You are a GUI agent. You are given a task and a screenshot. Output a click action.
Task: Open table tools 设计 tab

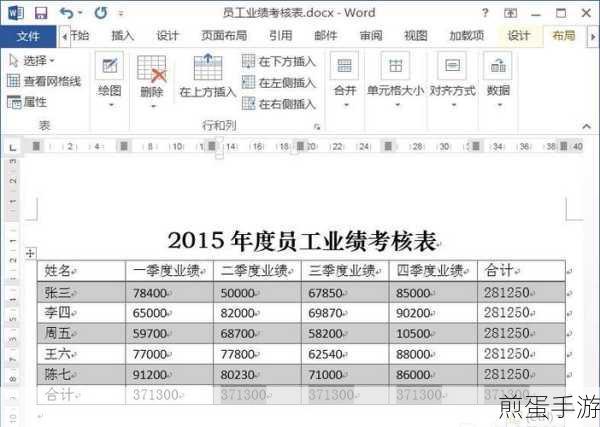[x=519, y=36]
